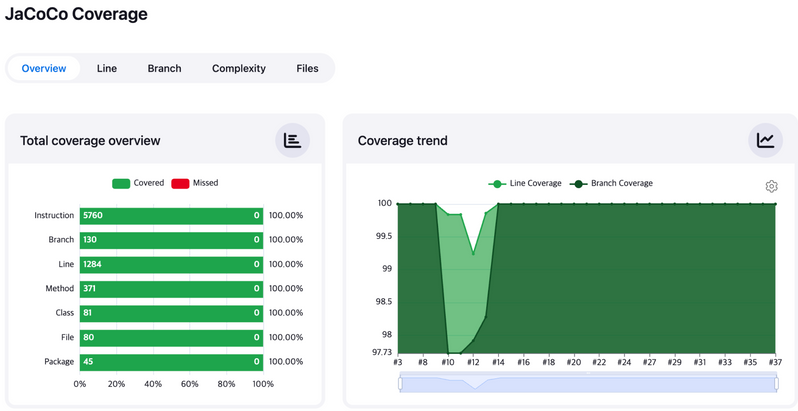Click the Line Coverage dip point at build #12
The height and width of the screenshot is (411, 798).
[x=473, y=253]
